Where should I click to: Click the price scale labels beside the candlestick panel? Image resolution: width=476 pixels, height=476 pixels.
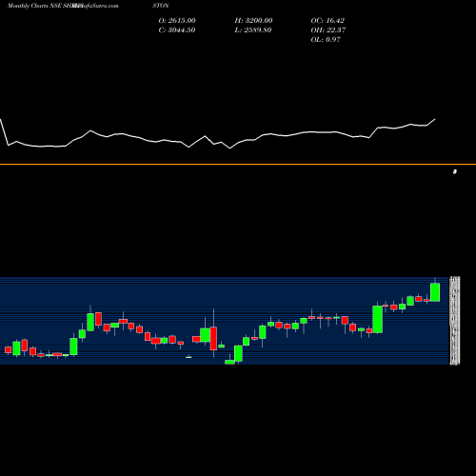(455, 321)
